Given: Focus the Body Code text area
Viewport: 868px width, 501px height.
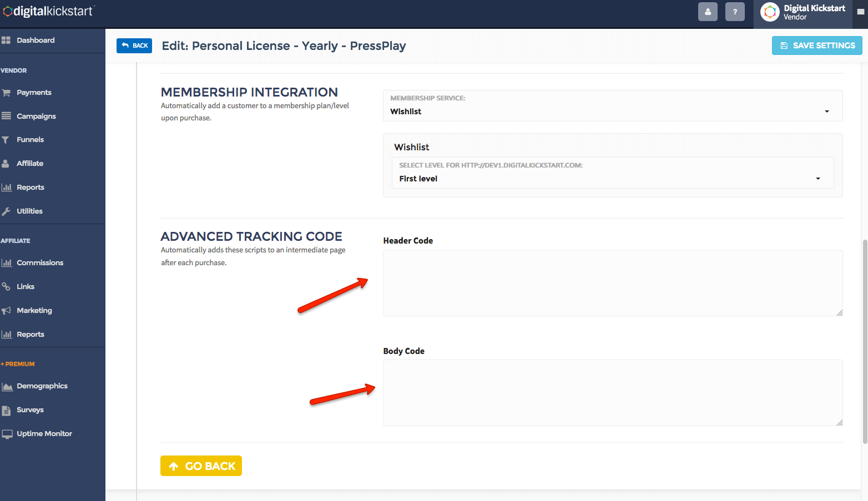Looking at the screenshot, I should point(613,393).
